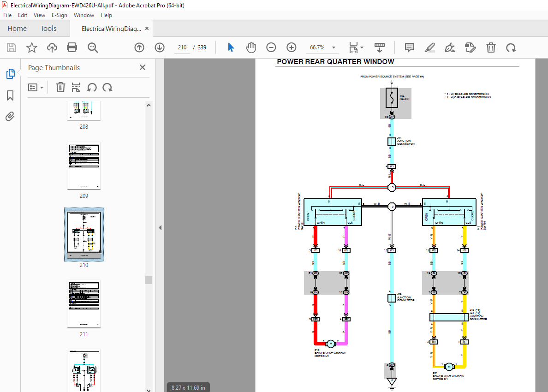The image size is (548, 392).
Task: Click the read mode scrolling icon
Action: (x=380, y=48)
